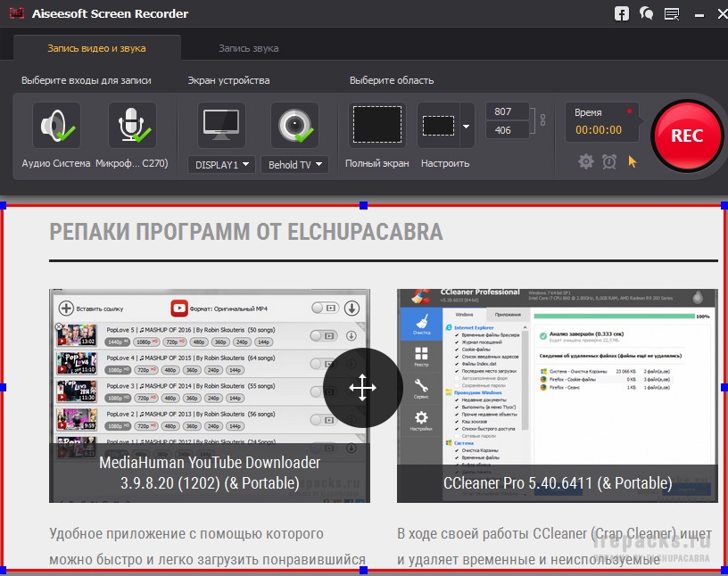Open the feedback chat bubbles icon
Screen dimensions: 728x576
(646, 13)
